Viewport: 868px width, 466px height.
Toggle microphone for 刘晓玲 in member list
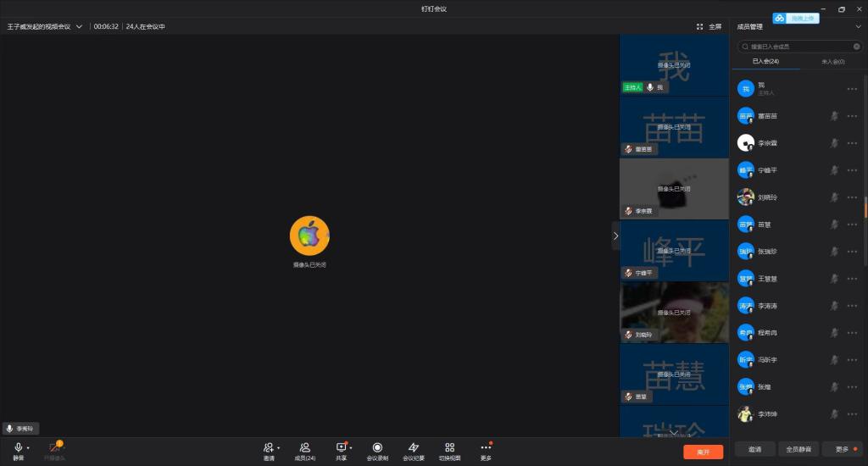point(834,197)
